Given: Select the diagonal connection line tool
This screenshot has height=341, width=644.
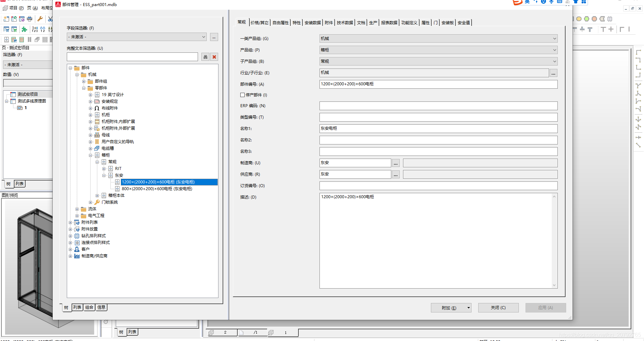Looking at the screenshot, I should (638, 145).
